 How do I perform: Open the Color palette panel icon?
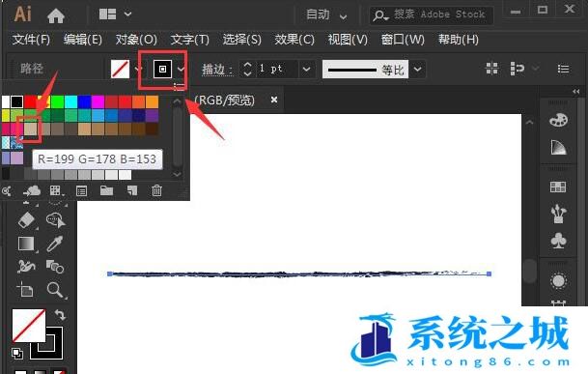point(558,120)
